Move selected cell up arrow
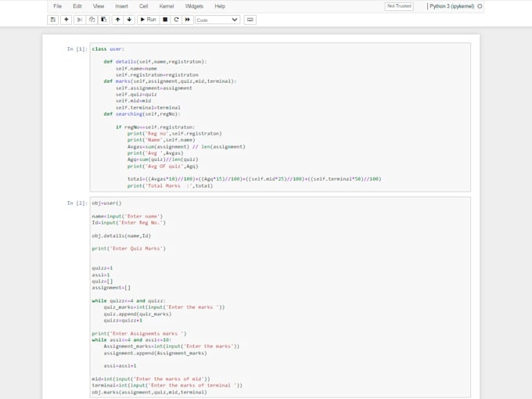This screenshot has width=532, height=399. pyautogui.click(x=117, y=20)
